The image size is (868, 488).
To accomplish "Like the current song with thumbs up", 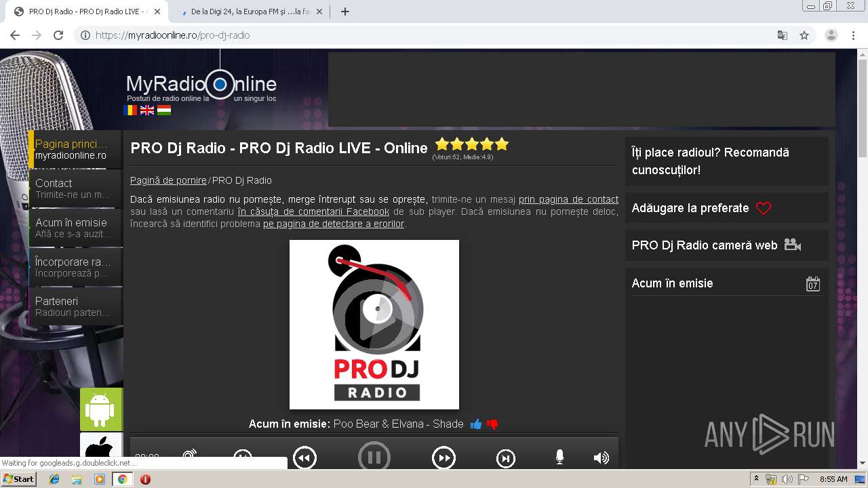I will 476,424.
